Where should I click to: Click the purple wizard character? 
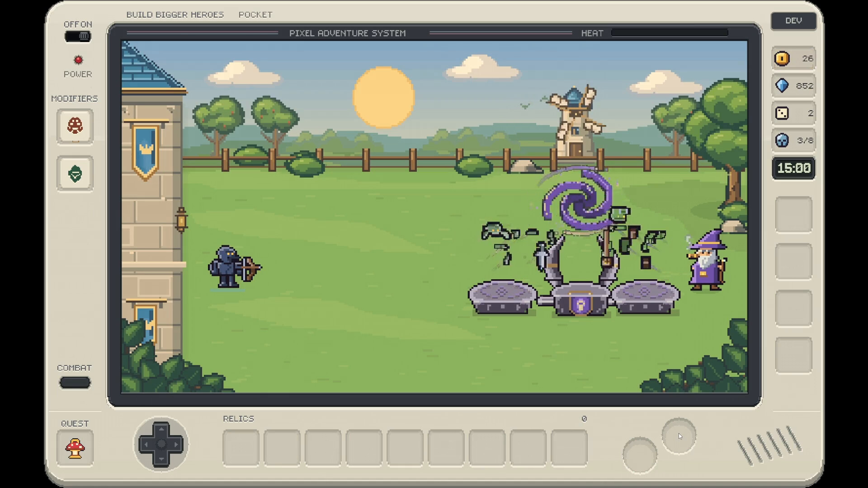pyautogui.click(x=707, y=260)
